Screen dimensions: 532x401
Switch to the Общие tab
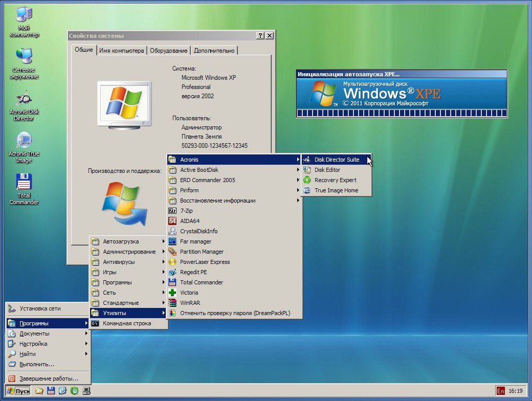(x=83, y=50)
